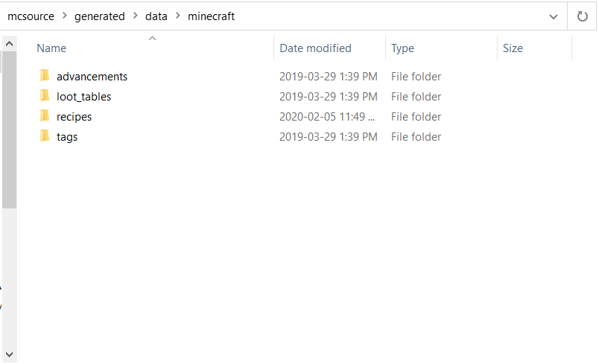Select the advancements folder name

92,76
